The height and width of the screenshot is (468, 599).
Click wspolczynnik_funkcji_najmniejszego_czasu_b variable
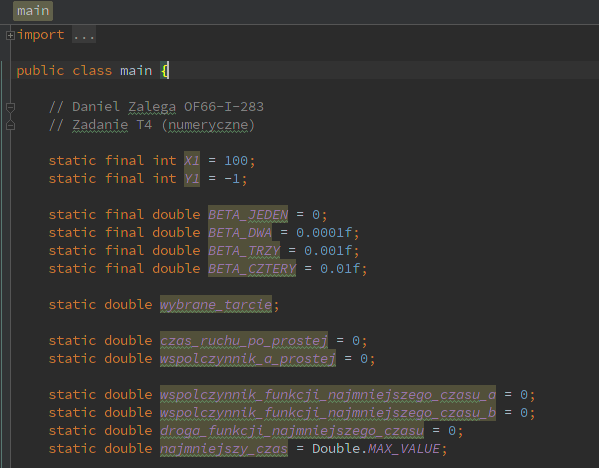tap(328, 413)
